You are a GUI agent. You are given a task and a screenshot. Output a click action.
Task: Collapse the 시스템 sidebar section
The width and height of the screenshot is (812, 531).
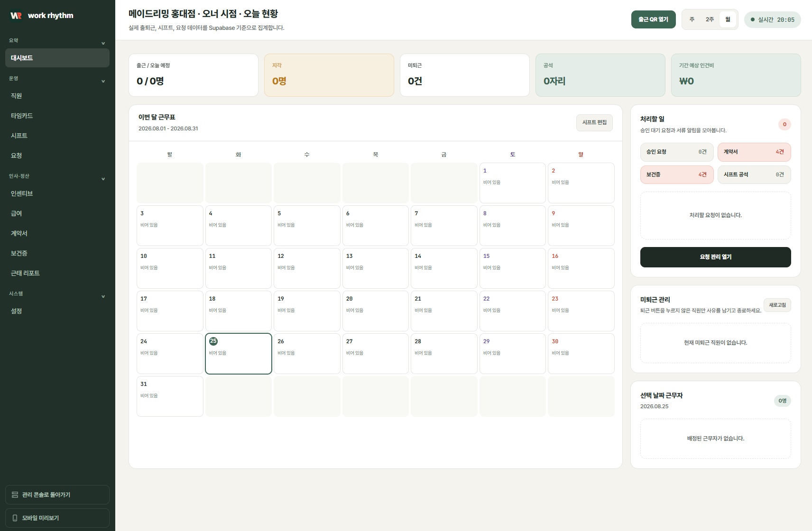103,296
